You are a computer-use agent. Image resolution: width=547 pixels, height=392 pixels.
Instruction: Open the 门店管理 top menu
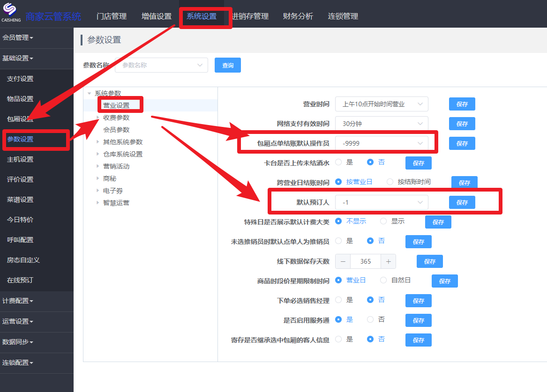tap(111, 16)
